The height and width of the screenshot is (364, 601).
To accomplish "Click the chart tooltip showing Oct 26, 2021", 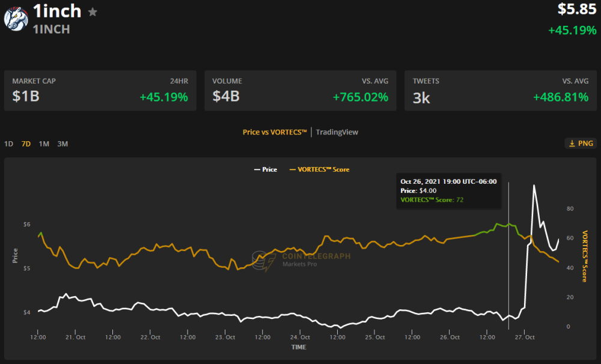I will (448, 191).
